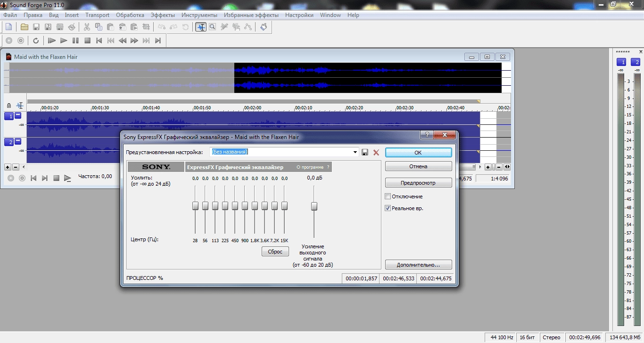Delete the preset with red X icon
This screenshot has width=644, height=343.
tap(376, 152)
